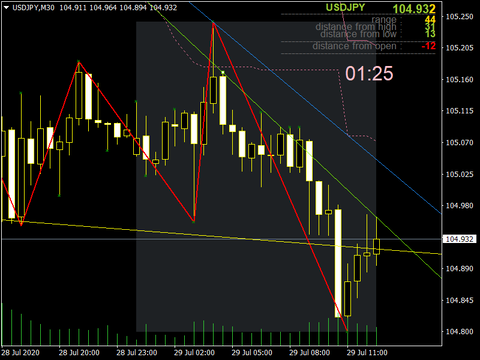Image resolution: width=480 pixels, height=360 pixels.
Task: Select the latest candle at the current price
Action: pyautogui.click(x=376, y=246)
